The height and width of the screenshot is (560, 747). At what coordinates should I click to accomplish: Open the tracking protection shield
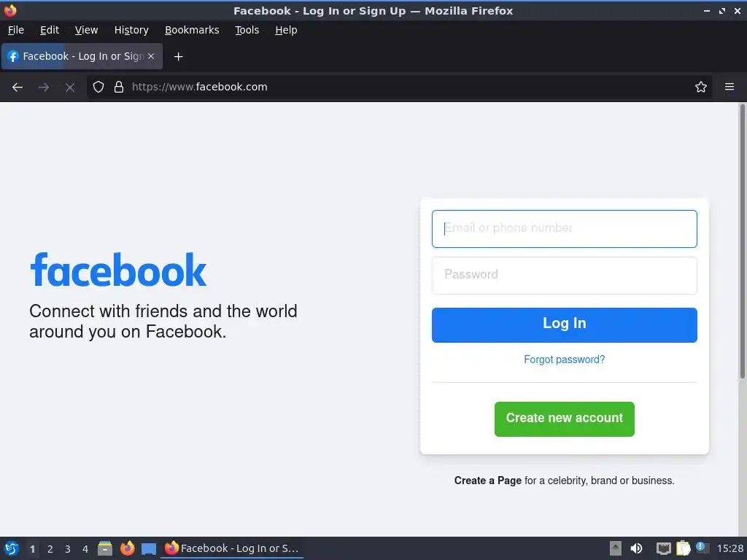(98, 87)
